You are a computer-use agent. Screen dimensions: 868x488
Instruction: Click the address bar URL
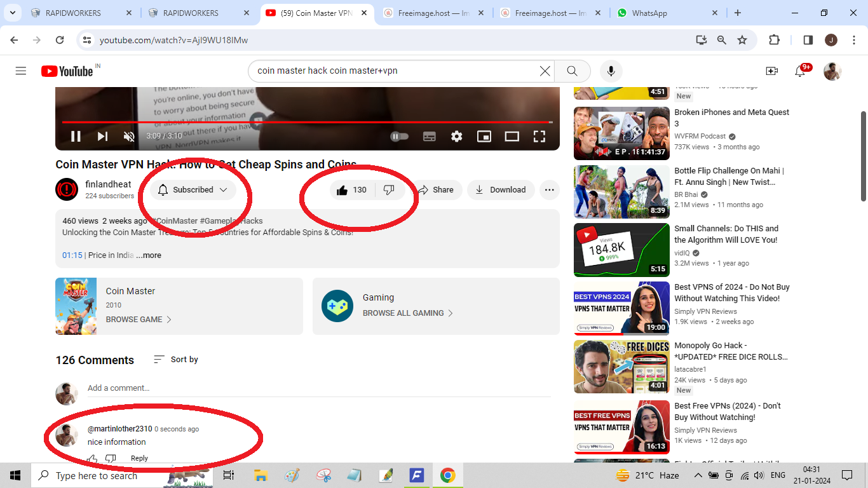click(x=173, y=40)
